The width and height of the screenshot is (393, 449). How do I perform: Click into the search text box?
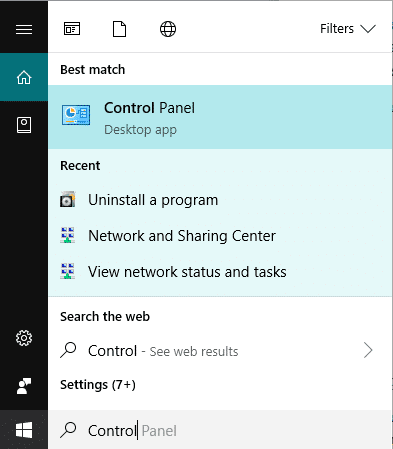click(220, 430)
